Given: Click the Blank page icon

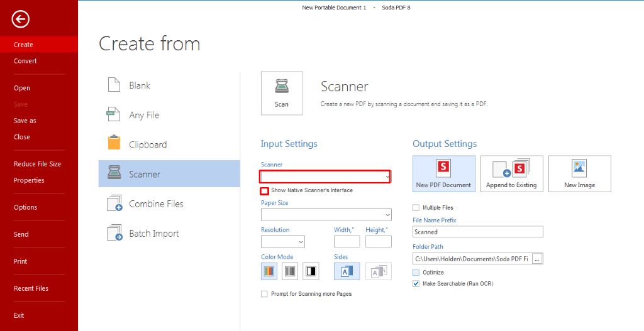Looking at the screenshot, I should click(114, 85).
